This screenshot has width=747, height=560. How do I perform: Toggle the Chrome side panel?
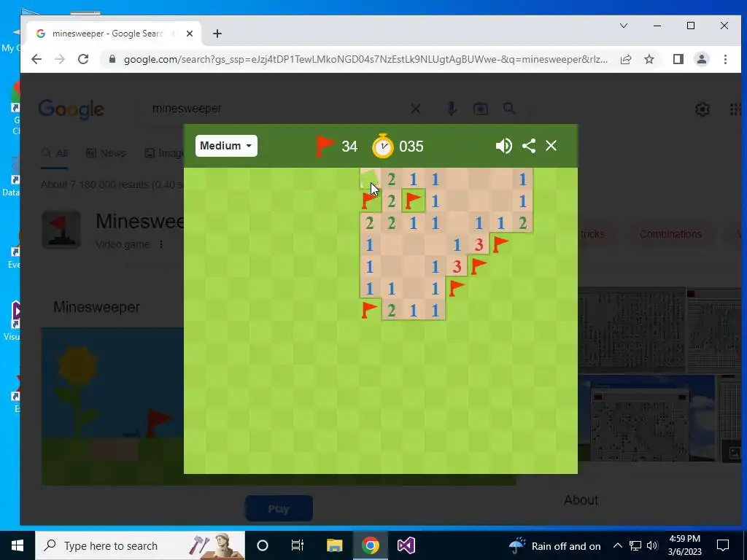click(x=678, y=59)
